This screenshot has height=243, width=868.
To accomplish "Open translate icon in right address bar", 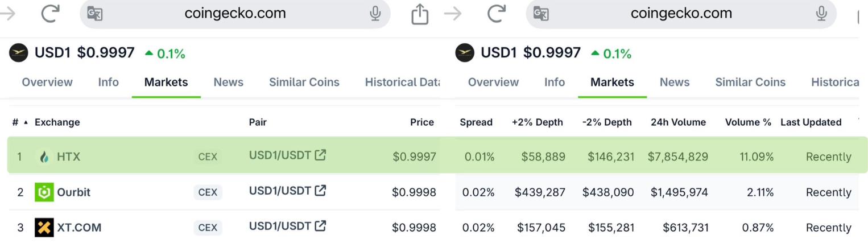I will click(540, 13).
